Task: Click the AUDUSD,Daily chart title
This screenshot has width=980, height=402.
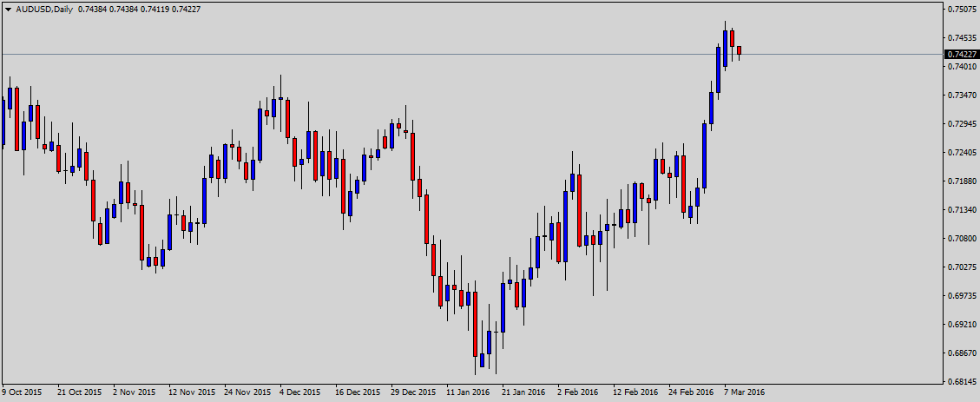Action: (43, 8)
